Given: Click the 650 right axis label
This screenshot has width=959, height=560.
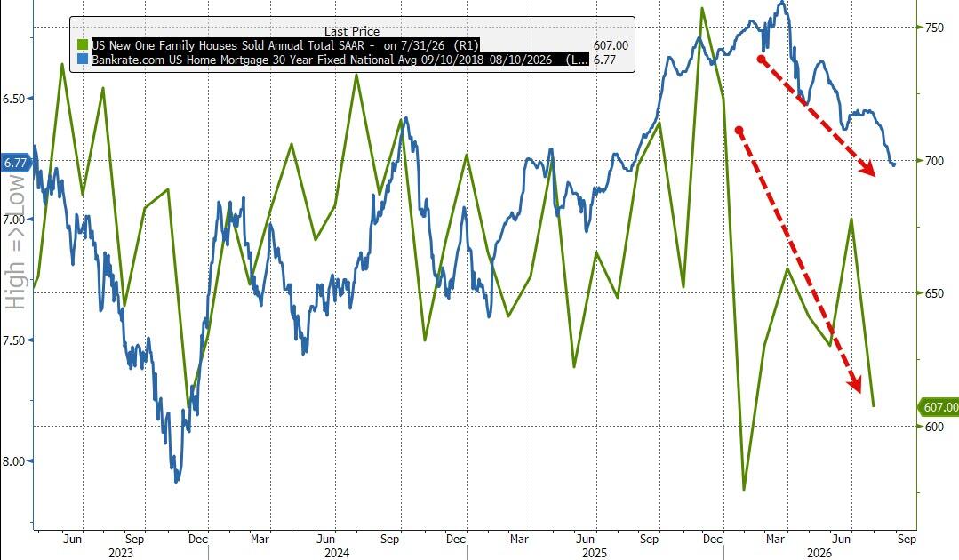Looking at the screenshot, I should coord(934,293).
